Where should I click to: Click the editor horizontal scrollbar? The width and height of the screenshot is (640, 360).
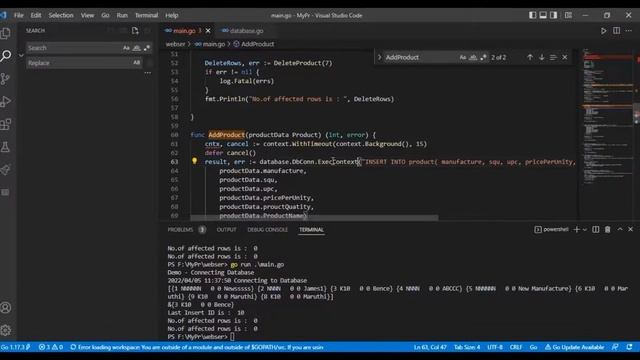click(314, 218)
